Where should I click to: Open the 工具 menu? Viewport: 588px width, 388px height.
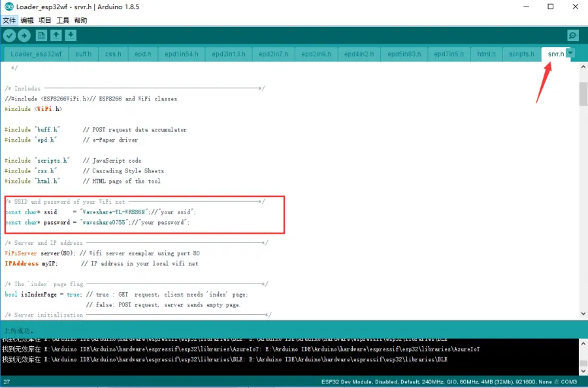[63, 20]
